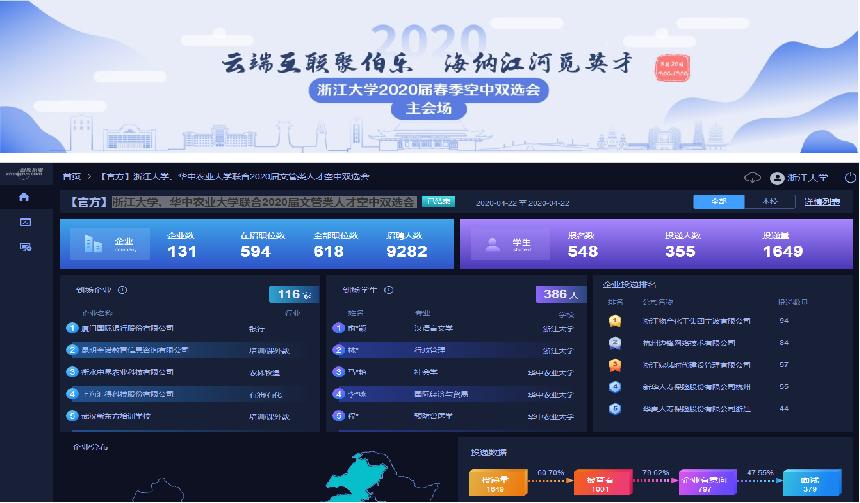Viewport: 860px width, 503px height.
Task: Click the gold rank 1 medal
Action: pos(615,321)
